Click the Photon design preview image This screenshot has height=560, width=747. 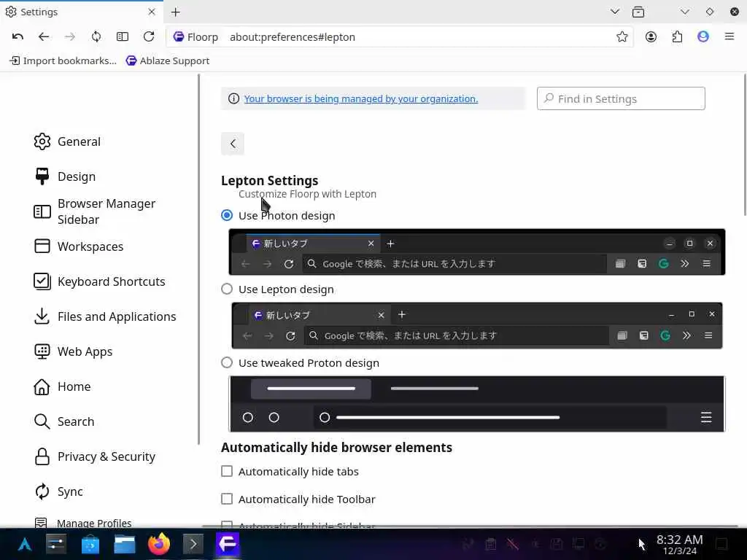(477, 252)
